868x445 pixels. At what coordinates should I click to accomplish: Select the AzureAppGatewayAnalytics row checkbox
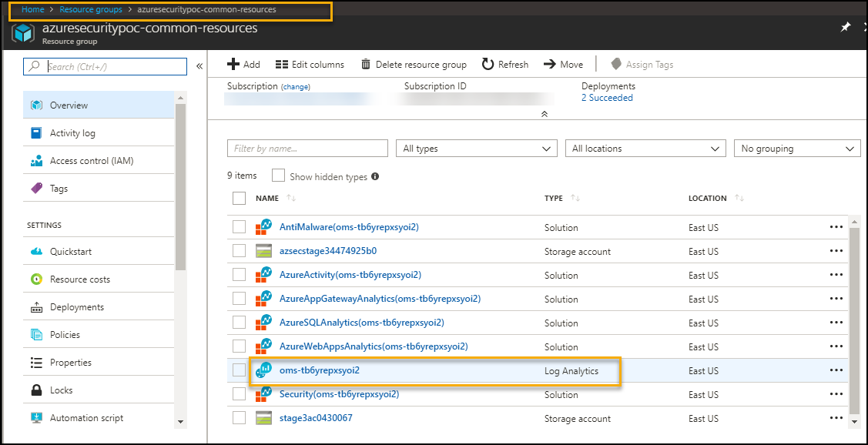pos(239,299)
